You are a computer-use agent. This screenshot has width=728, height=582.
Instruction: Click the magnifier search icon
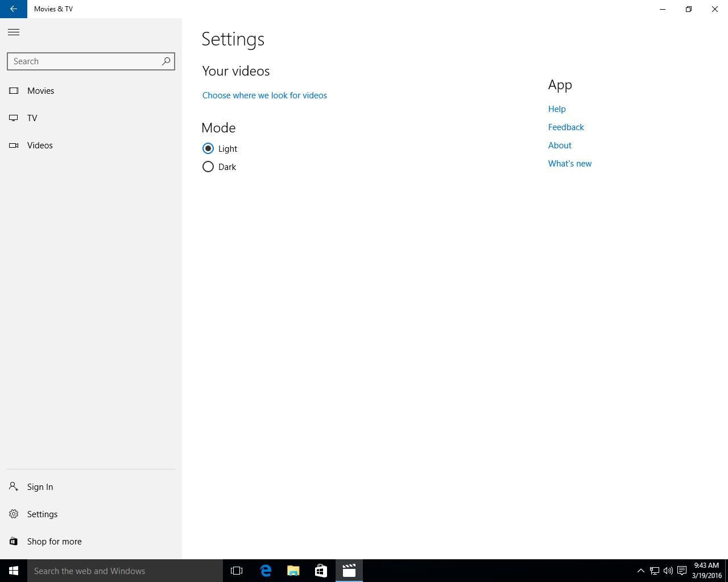coord(166,61)
